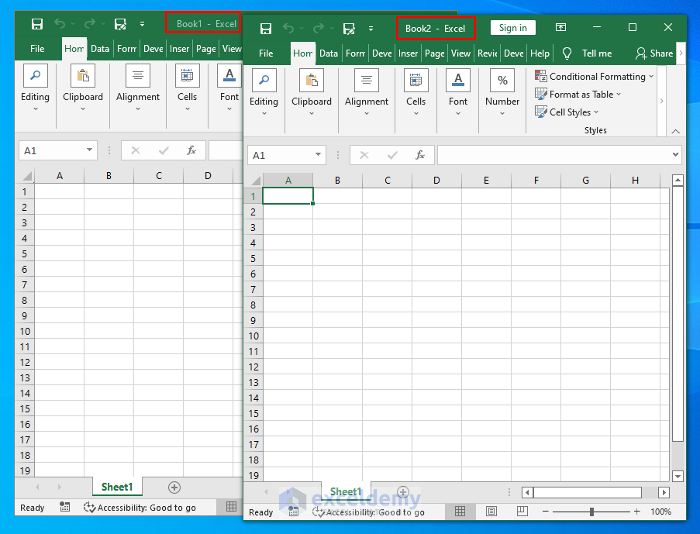This screenshot has height=534, width=700.
Task: Open Clipboard group in Book1 ribbon
Action: coord(83,88)
